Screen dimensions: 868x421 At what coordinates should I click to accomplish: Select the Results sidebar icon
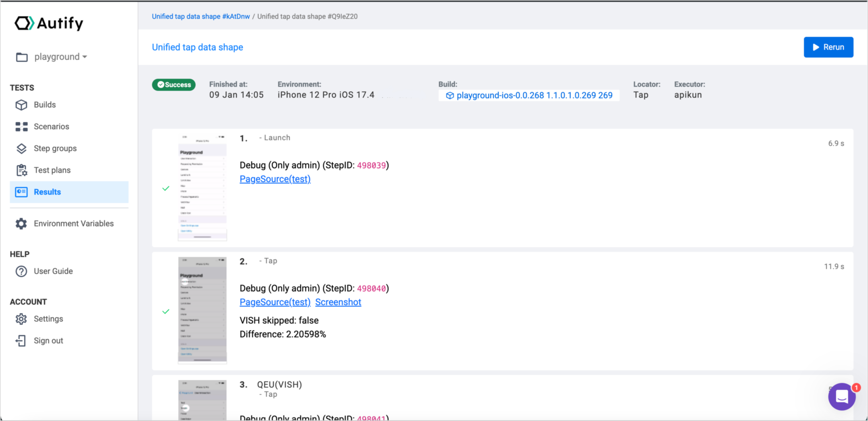[x=21, y=192]
